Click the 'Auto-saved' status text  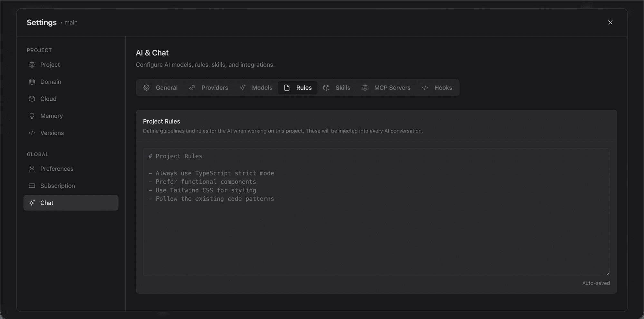[x=596, y=283]
